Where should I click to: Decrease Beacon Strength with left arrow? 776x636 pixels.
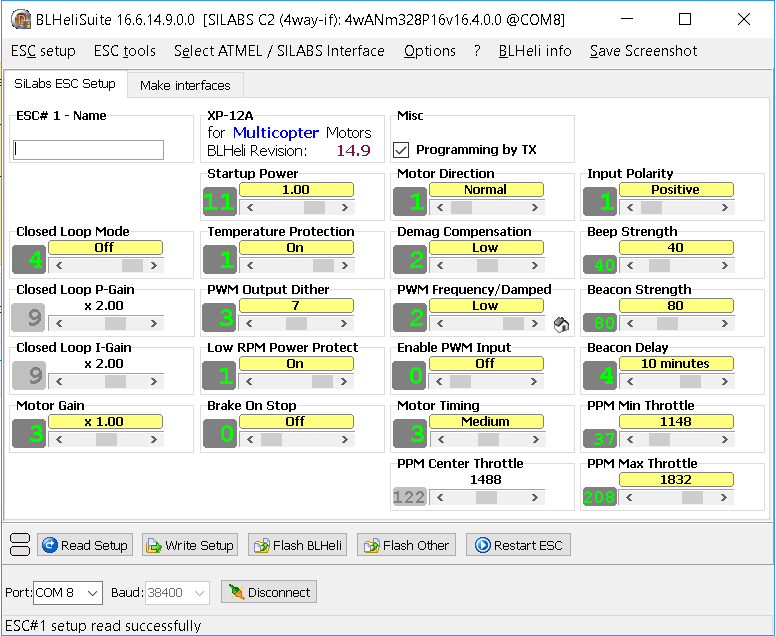click(630, 324)
